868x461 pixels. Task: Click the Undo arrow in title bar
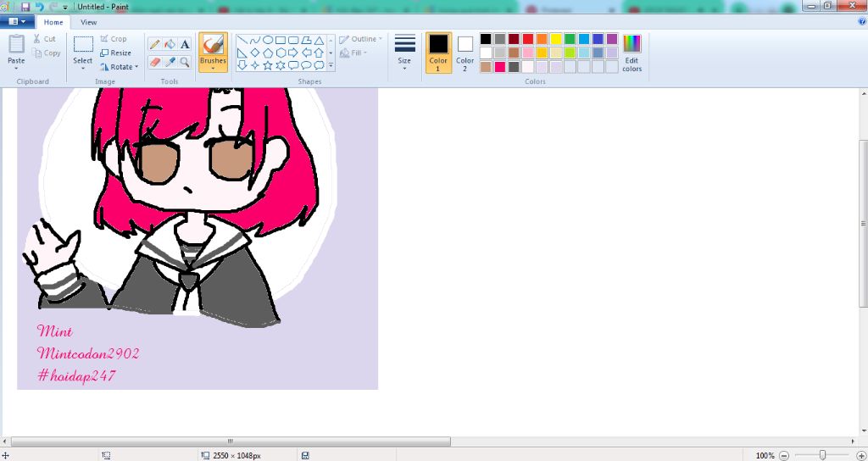[39, 7]
